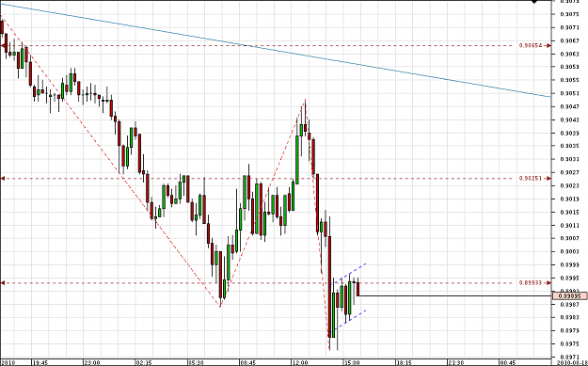Select the red dashed zigzag peak near 12:00
Image resolution: width=588 pixels, height=366 pixels.
coord(305,101)
